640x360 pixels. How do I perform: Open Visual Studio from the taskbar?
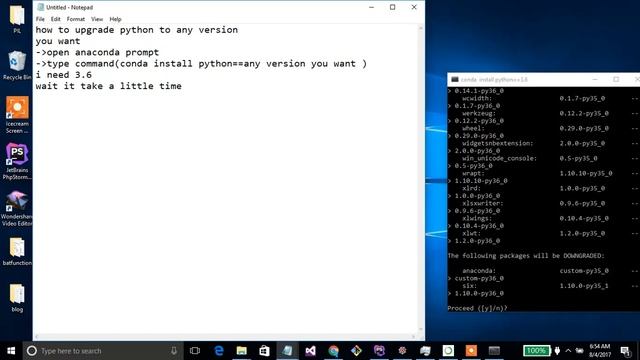coord(310,351)
